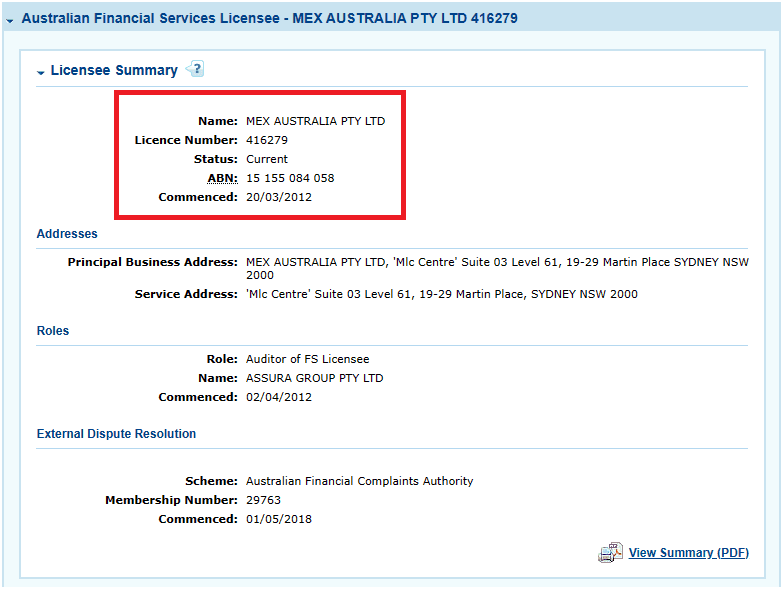Collapse the Licensee Summary section arrow
The height and width of the screenshot is (591, 783).
pos(40,72)
